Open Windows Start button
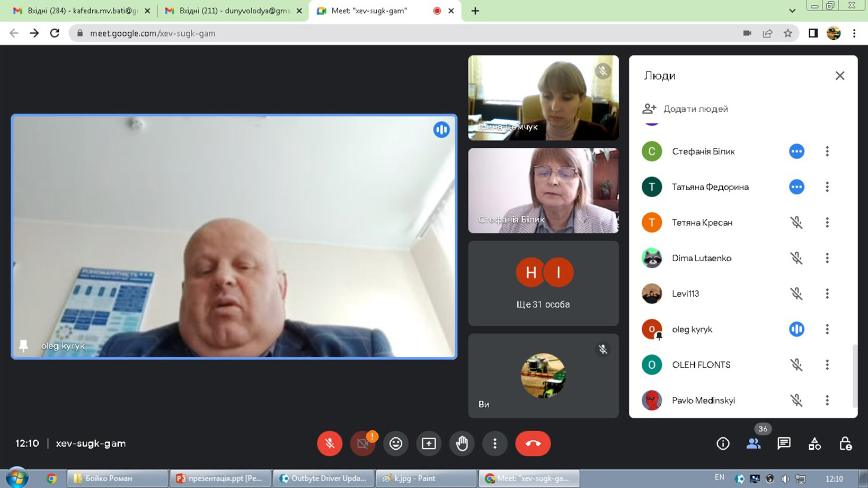868x488 pixels. (x=17, y=478)
